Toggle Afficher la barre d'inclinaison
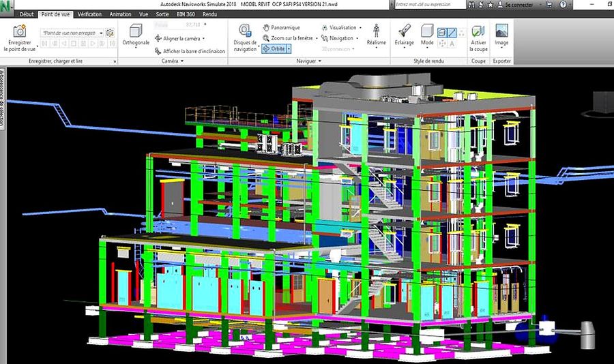Image resolution: width=614 pixels, height=364 pixels. (190, 51)
